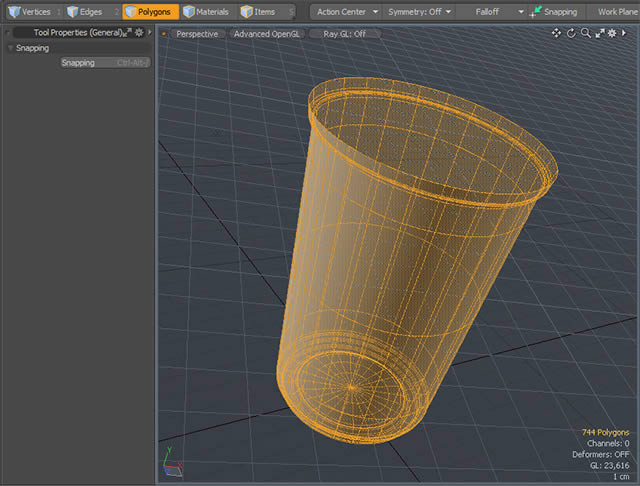Switch to Vertices selection mode
Image resolution: width=640 pixels, height=486 pixels.
[29, 12]
